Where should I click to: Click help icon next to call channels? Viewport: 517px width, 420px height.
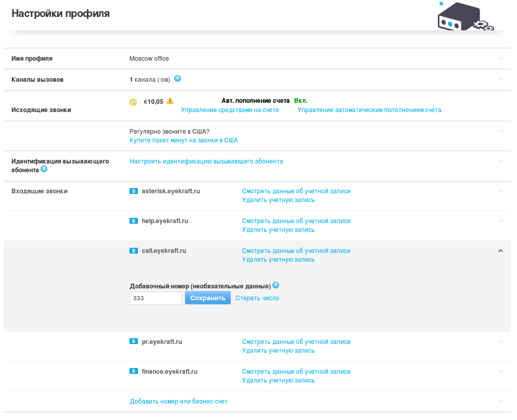[x=177, y=79]
